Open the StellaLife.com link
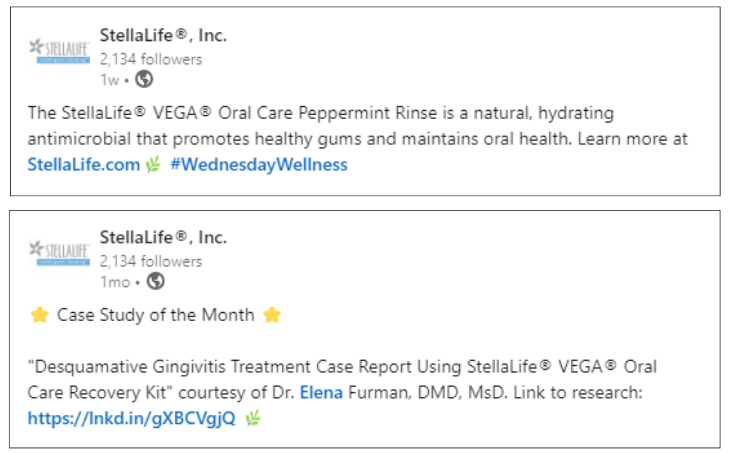Screen dimensions: 731x453 pyautogui.click(x=84, y=165)
